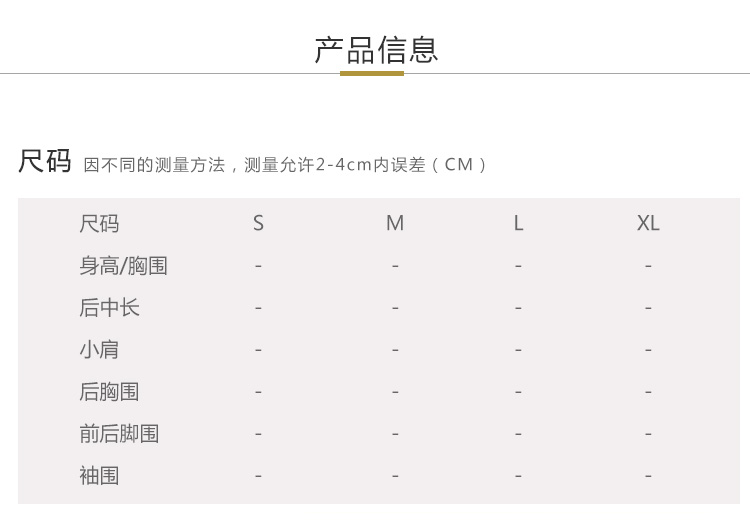This screenshot has width=750, height=520.
Task: Click the gold underline below 产品信息
Action: coord(372,73)
